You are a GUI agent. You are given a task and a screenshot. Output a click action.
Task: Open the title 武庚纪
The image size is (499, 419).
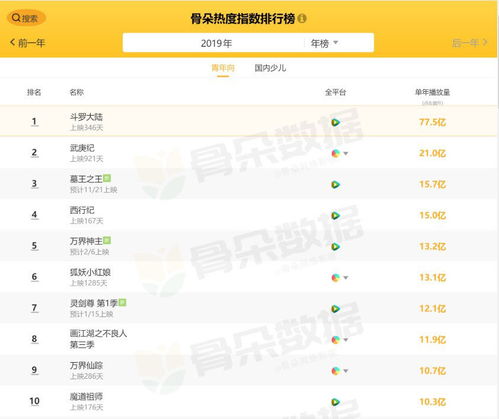[82, 148]
